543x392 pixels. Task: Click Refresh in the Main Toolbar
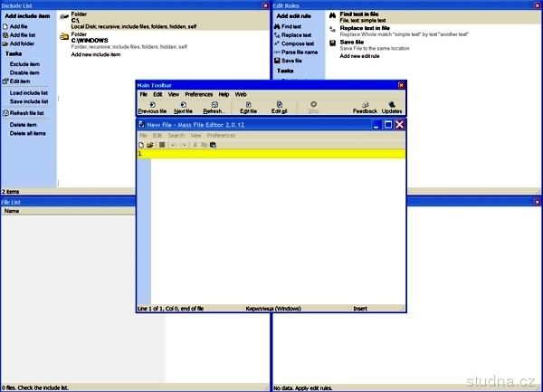tap(214, 108)
